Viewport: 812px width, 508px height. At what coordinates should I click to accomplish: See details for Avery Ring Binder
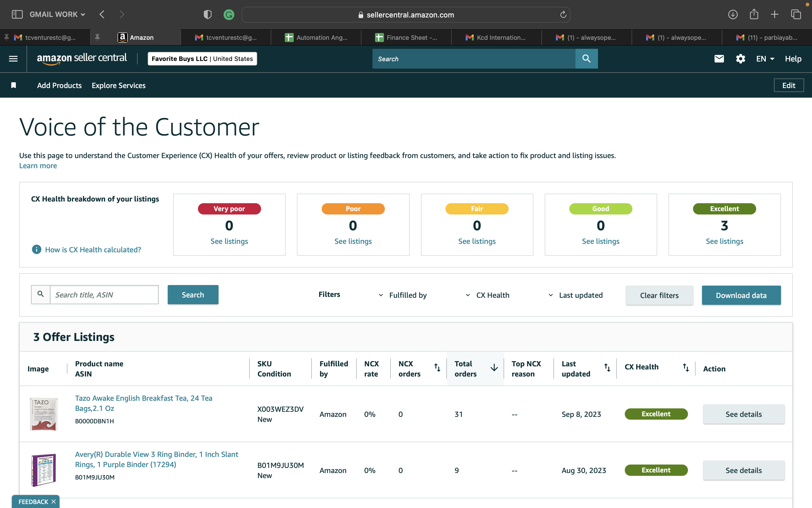[x=743, y=470]
